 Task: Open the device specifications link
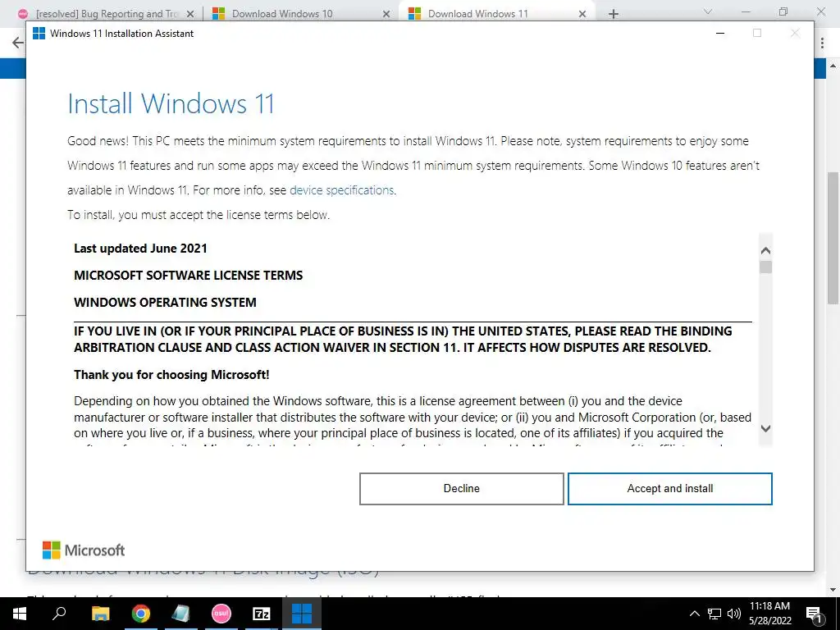[x=342, y=190]
